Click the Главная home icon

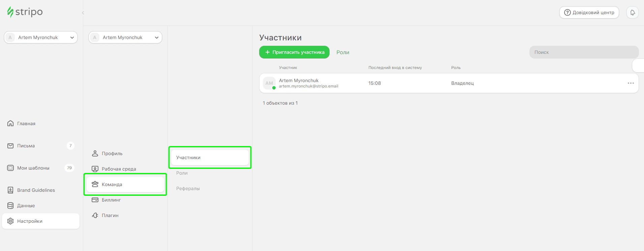pos(10,123)
